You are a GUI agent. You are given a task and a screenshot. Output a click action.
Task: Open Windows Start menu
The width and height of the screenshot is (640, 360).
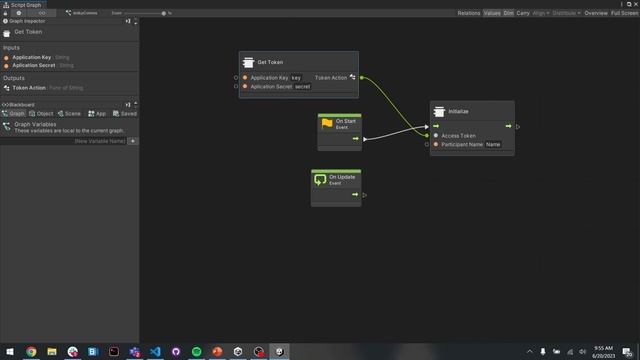(10, 351)
